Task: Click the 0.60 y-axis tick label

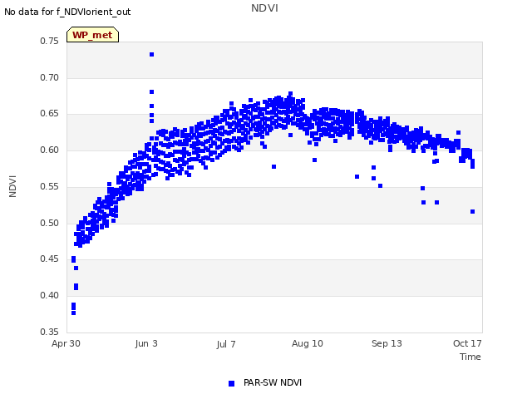Action: click(50, 150)
